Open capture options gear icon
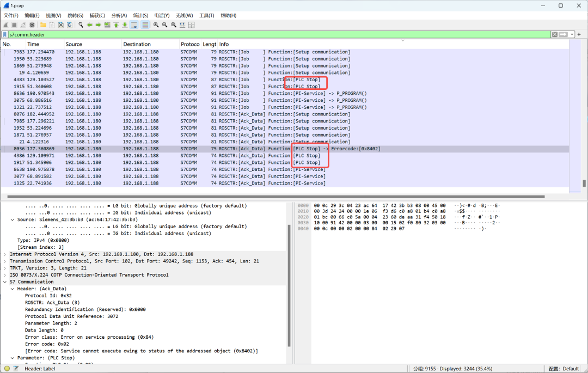588x373 pixels. (x=32, y=25)
